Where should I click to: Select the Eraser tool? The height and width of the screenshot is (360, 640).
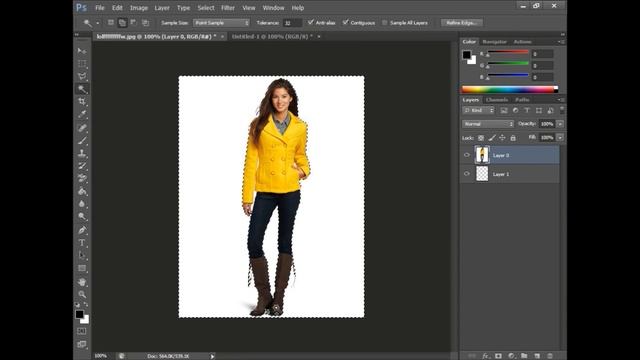tap(82, 178)
